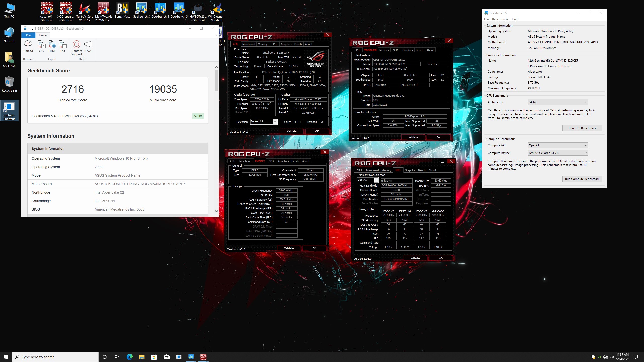
Task: Open Microsoft Store from taskbar
Action: point(154,357)
